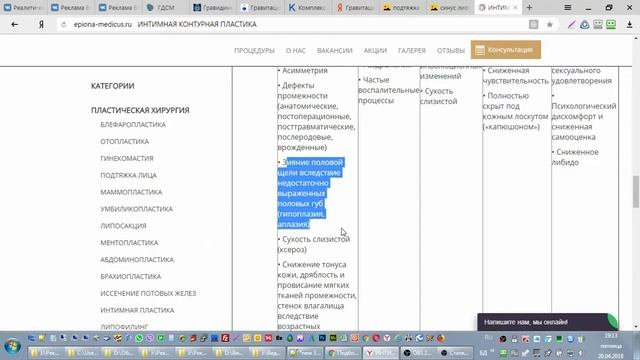640x360 pixels.
Task: Open the ИНТИМНАЯ ПЛАСТИКА link
Action: tap(137, 310)
